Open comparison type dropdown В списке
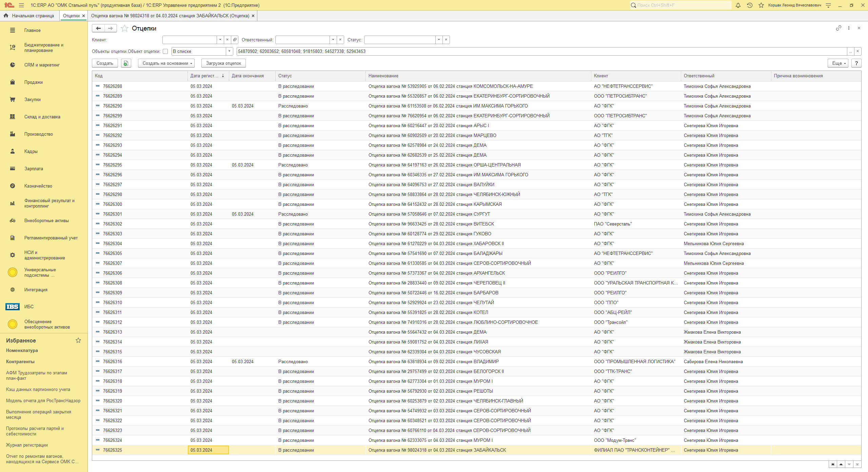This screenshot has height=472, width=868. (x=230, y=51)
